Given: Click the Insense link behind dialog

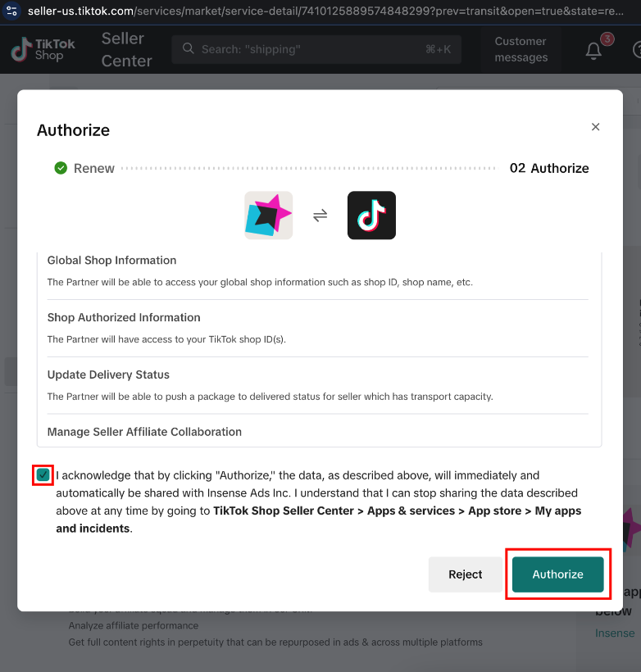Looking at the screenshot, I should tap(615, 633).
